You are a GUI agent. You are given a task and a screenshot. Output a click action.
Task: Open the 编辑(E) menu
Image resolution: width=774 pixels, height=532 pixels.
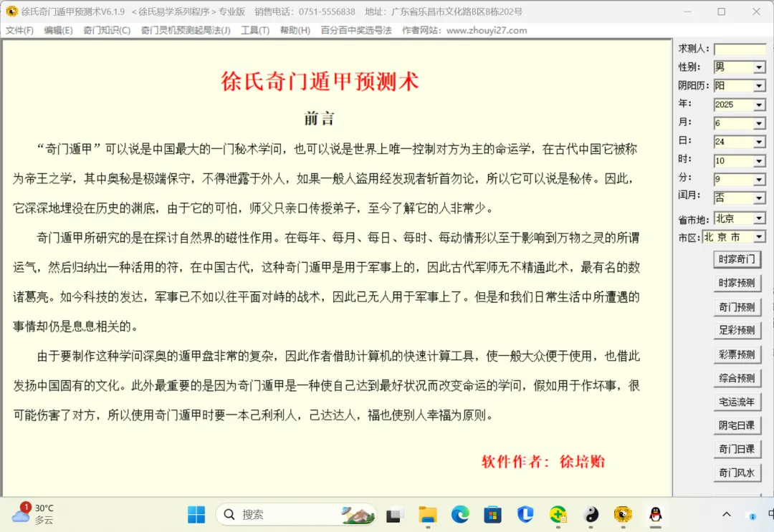click(58, 31)
